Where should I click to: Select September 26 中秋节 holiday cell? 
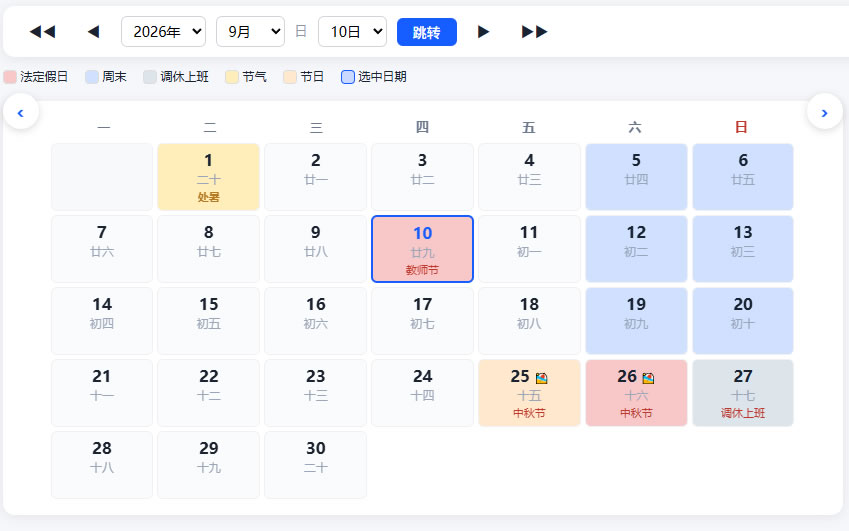pyautogui.click(x=636, y=393)
